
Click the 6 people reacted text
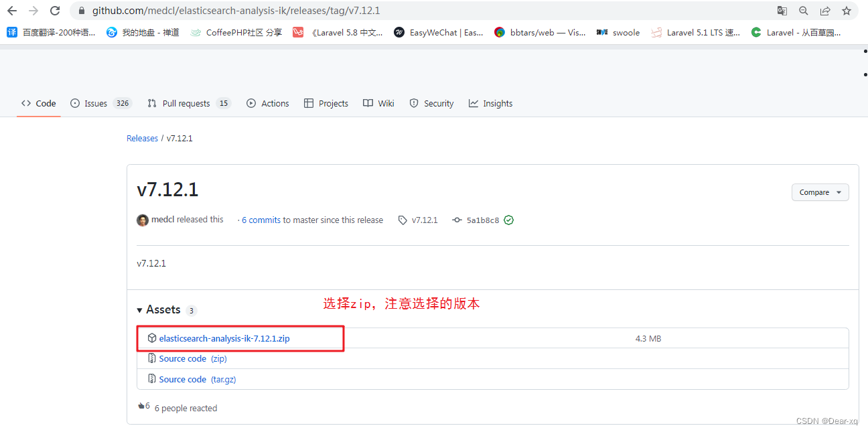tap(186, 408)
